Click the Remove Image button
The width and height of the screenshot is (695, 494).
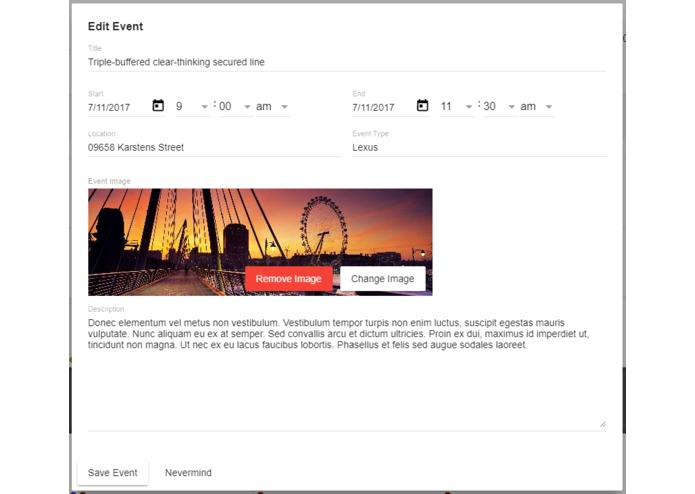(x=289, y=279)
